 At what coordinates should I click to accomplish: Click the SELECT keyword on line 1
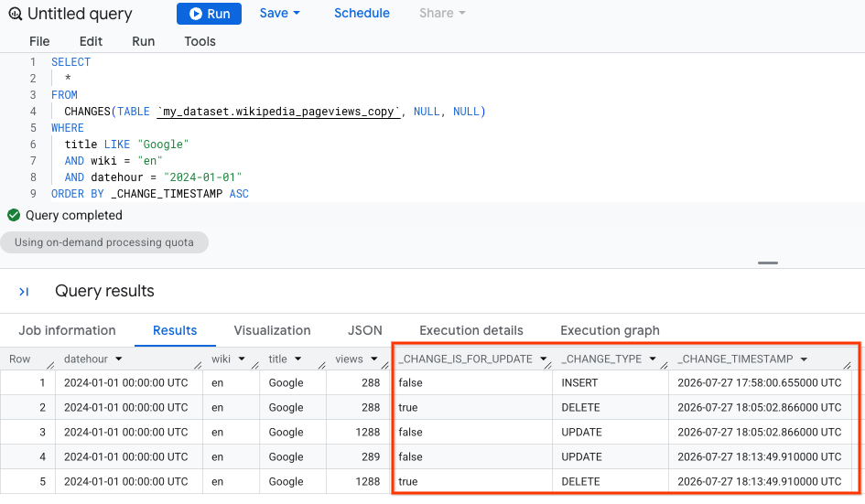(x=70, y=62)
